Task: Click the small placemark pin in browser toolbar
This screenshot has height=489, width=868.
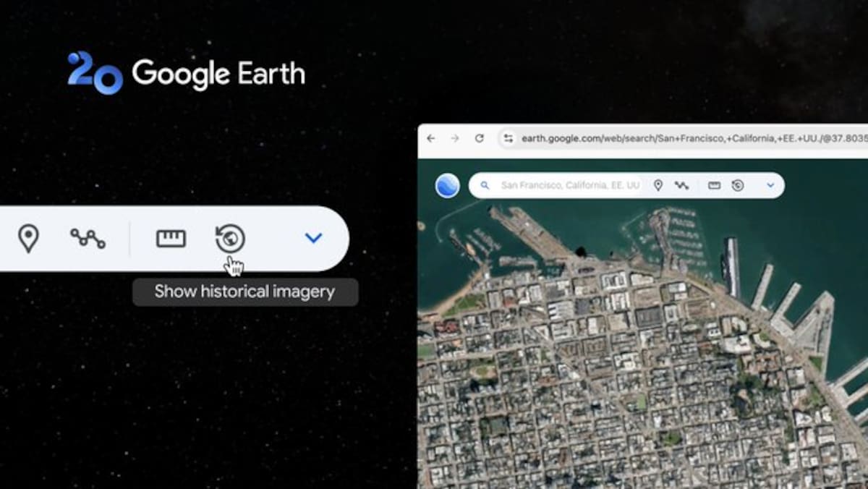Action: pyautogui.click(x=658, y=186)
